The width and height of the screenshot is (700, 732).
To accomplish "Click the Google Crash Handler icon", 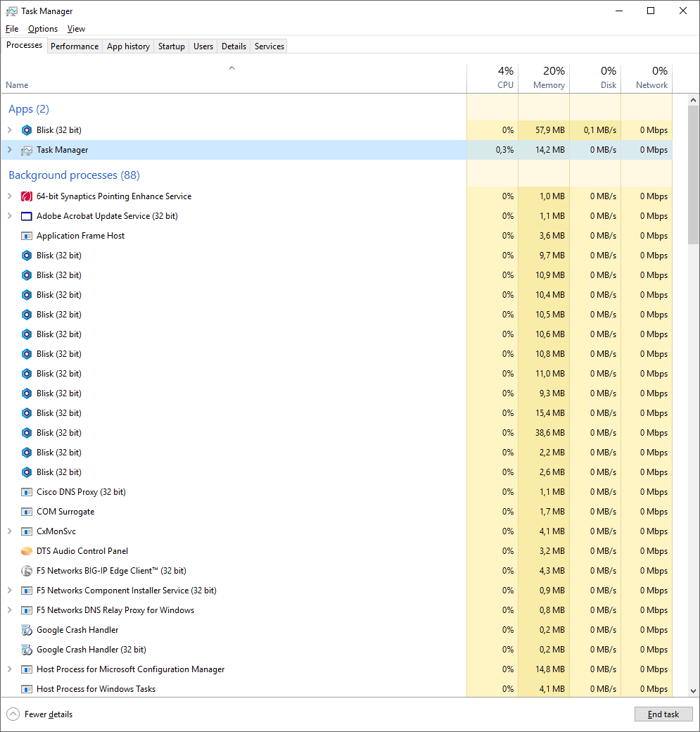I will [x=26, y=629].
